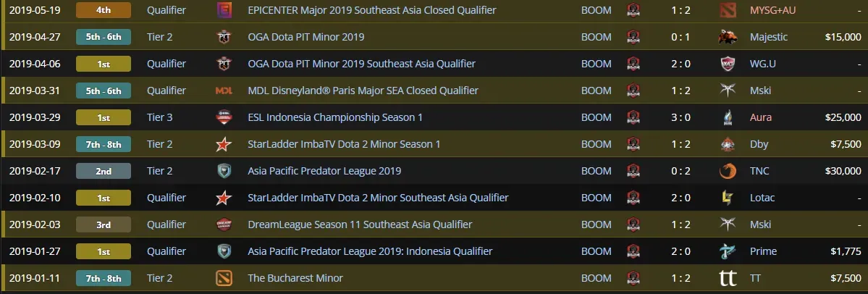The image size is (868, 294).
Task: Click the Lotac team logo icon
Action: [x=728, y=198]
